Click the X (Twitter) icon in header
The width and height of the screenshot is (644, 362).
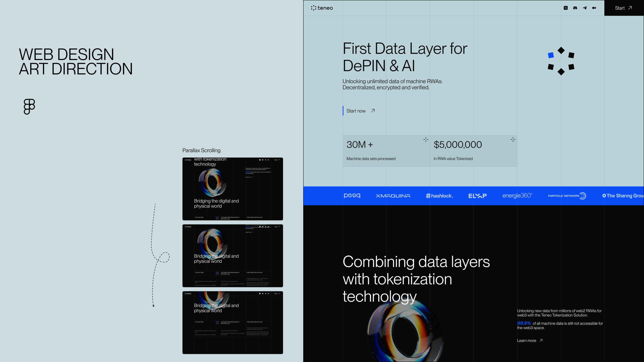566,8
